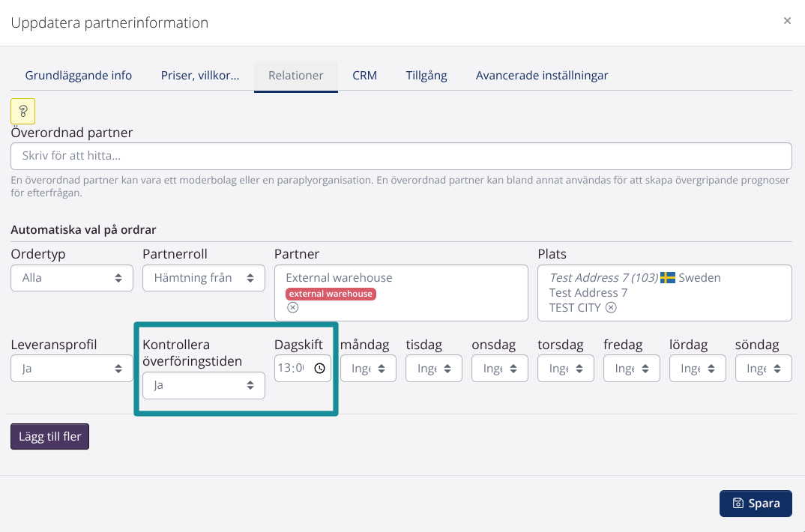The height and width of the screenshot is (532, 805).
Task: Save changes with the Spara button
Action: click(756, 504)
